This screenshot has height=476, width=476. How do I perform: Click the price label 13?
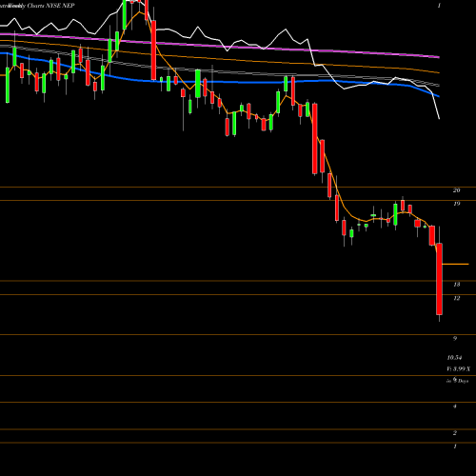[456, 285]
